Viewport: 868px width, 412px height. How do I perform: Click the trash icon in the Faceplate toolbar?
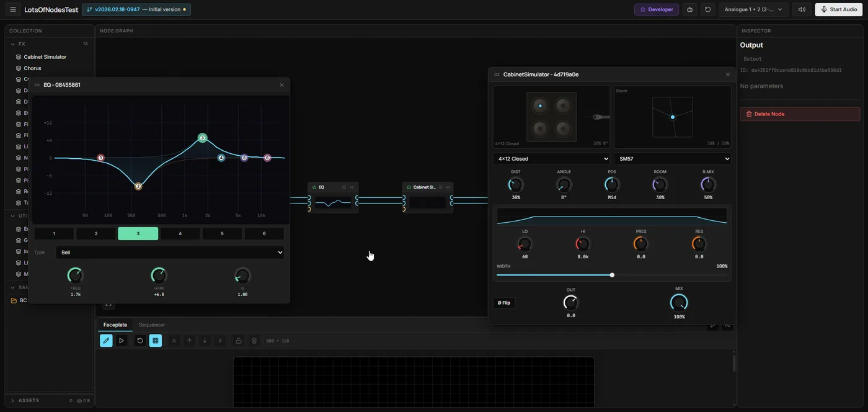point(253,340)
